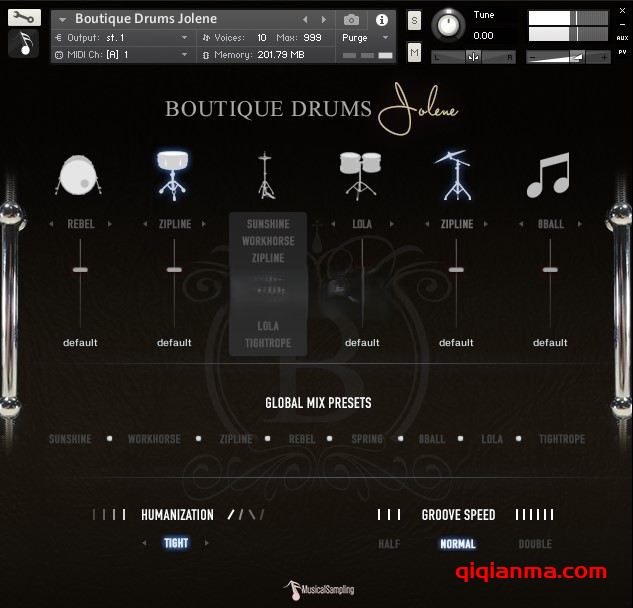Viewport: 633px width, 608px height.
Task: Toggle the Solo S button
Action: 414,20
